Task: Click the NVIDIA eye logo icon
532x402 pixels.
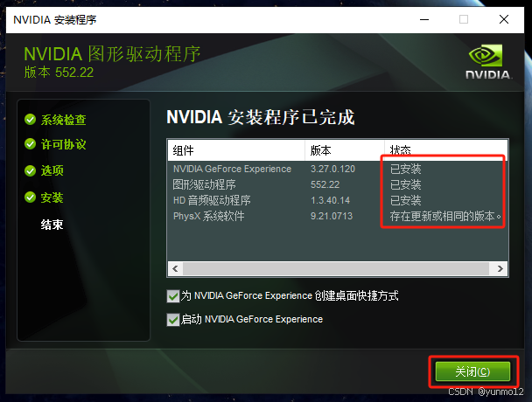Action: pos(485,55)
